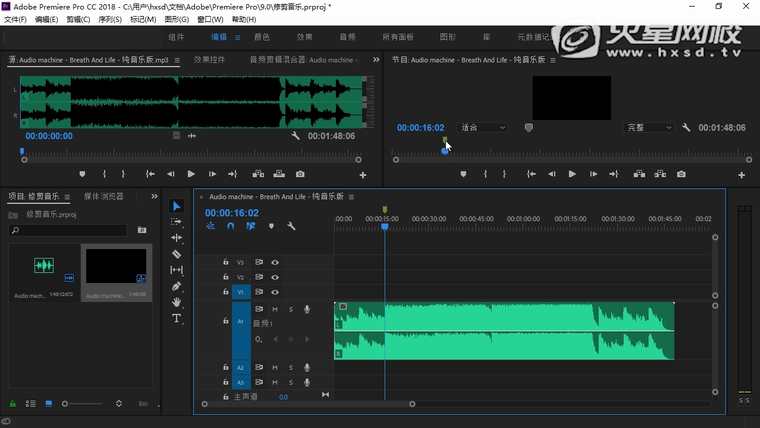This screenshot has width=760, height=428.
Task: Pick the Pen tool
Action: (x=177, y=286)
